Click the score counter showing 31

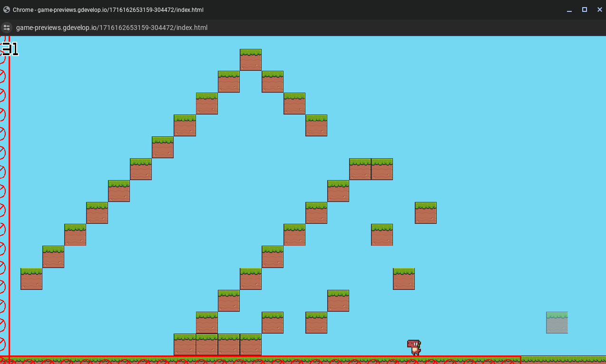pos(10,49)
